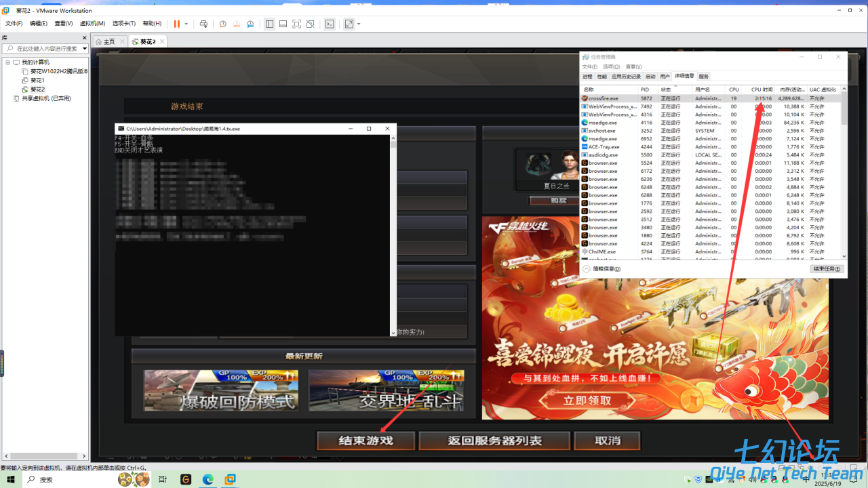Switch to Task Manager 进程 tab
This screenshot has width=868, height=488.
[x=587, y=77]
